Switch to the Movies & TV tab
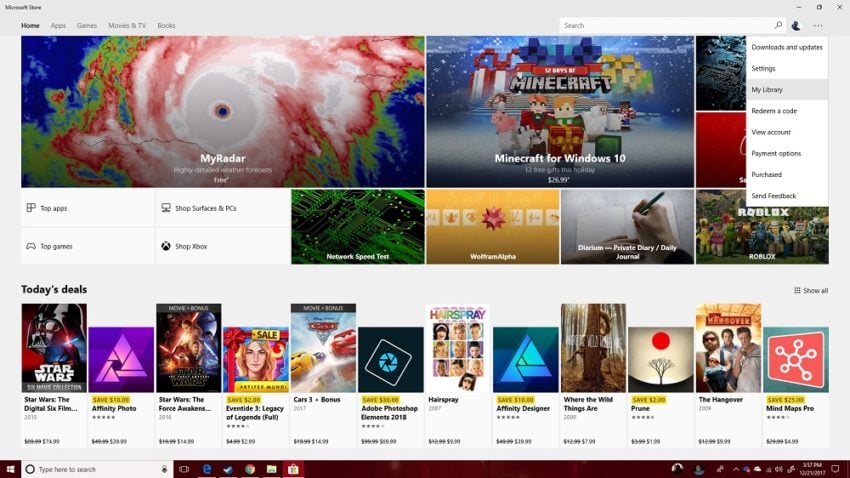 tap(127, 25)
